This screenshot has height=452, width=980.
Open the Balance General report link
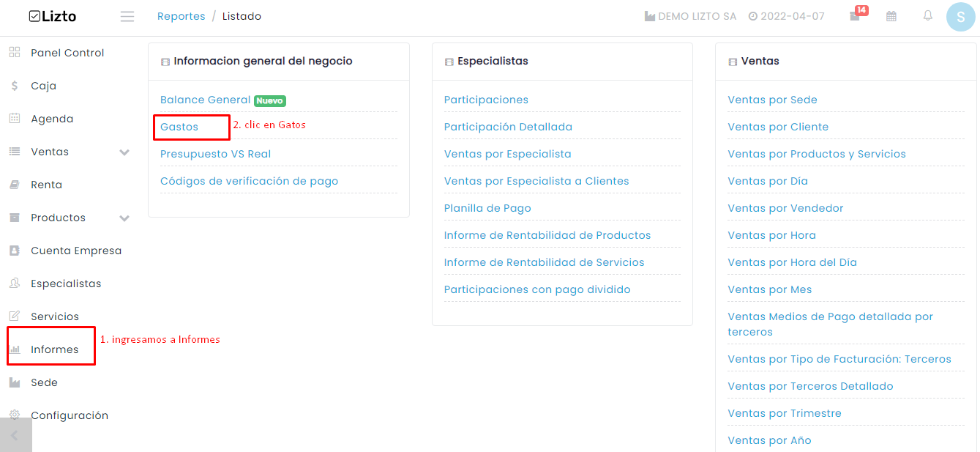point(205,100)
